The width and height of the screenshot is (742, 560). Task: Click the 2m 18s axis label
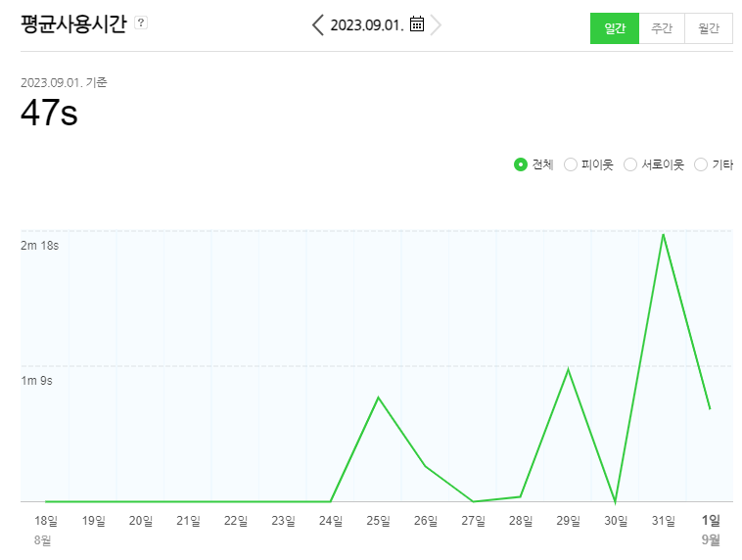(x=40, y=245)
